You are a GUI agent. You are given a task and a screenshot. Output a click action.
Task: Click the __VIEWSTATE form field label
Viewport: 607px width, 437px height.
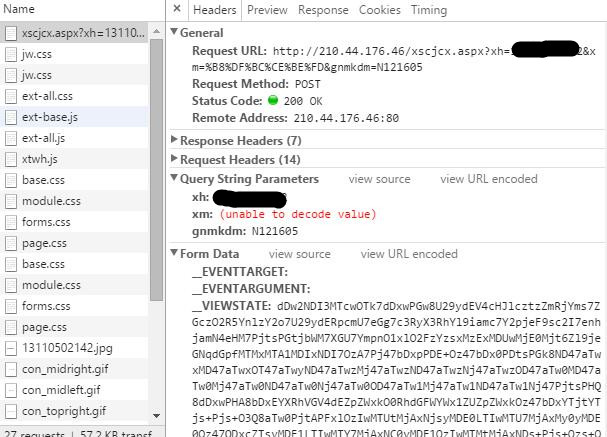(231, 306)
